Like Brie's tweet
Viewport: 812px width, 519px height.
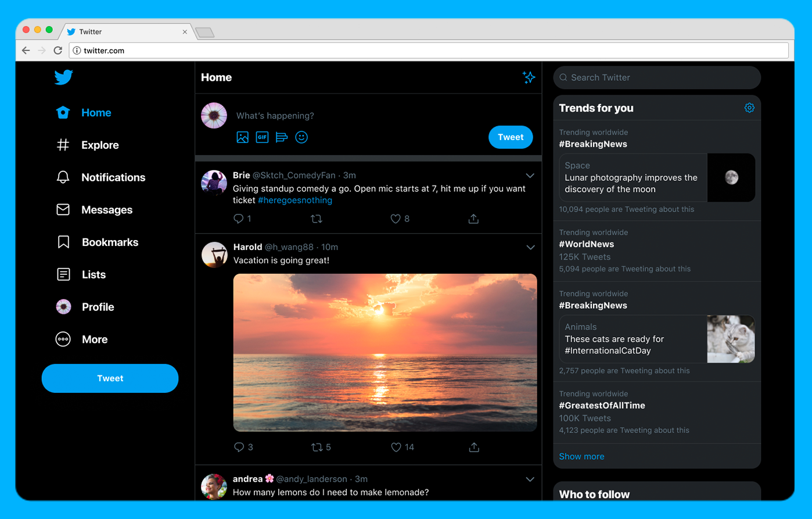coord(396,219)
